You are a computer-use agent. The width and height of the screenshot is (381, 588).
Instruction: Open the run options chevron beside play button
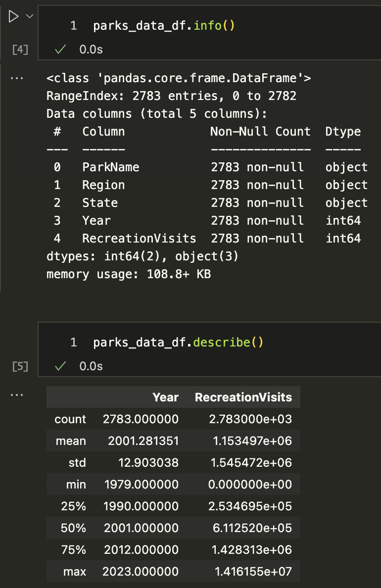click(x=29, y=16)
